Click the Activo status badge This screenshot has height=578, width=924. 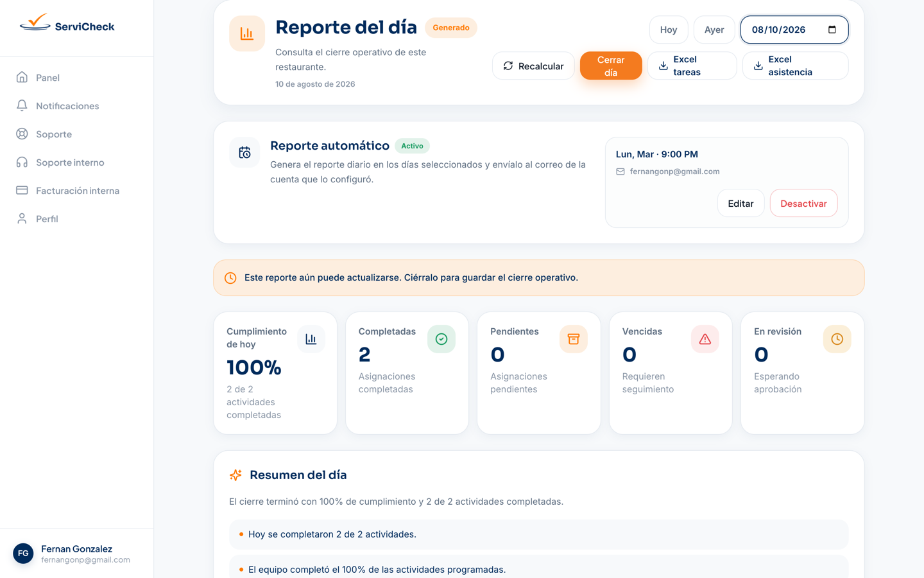coord(412,146)
